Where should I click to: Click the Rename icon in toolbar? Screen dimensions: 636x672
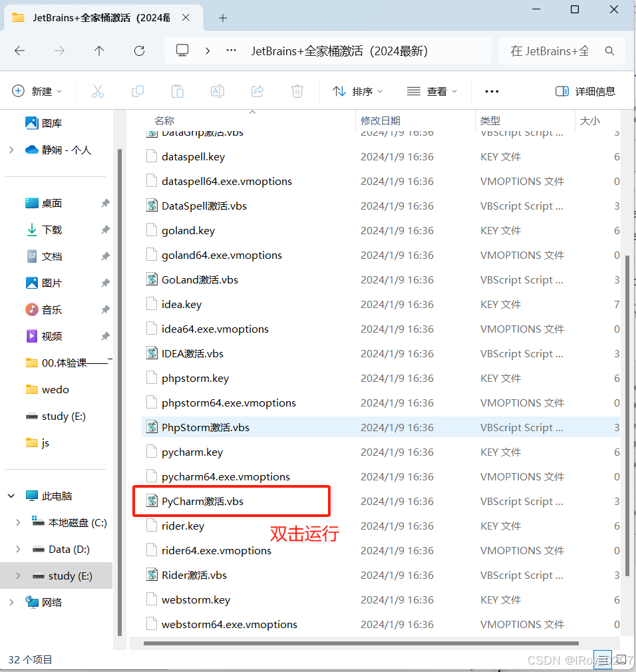click(x=218, y=91)
